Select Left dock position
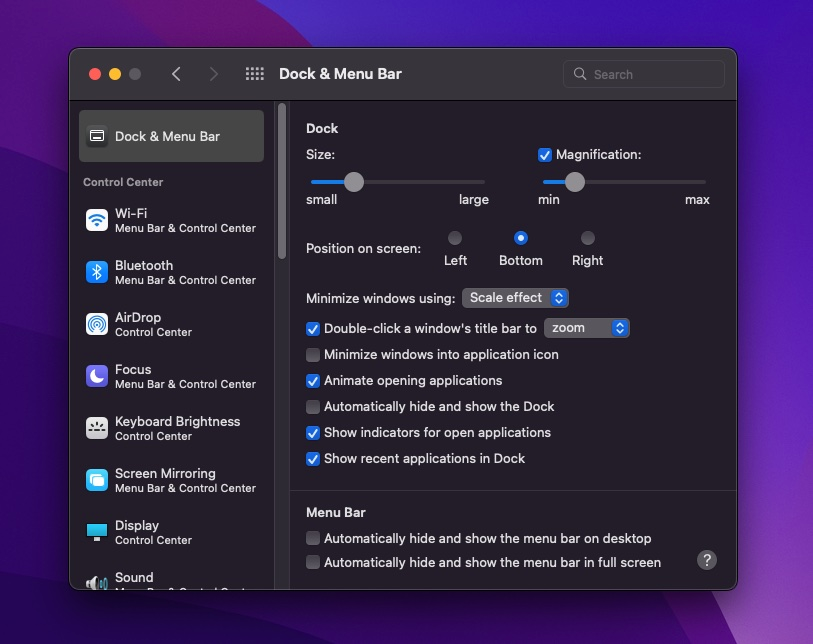 click(455, 238)
